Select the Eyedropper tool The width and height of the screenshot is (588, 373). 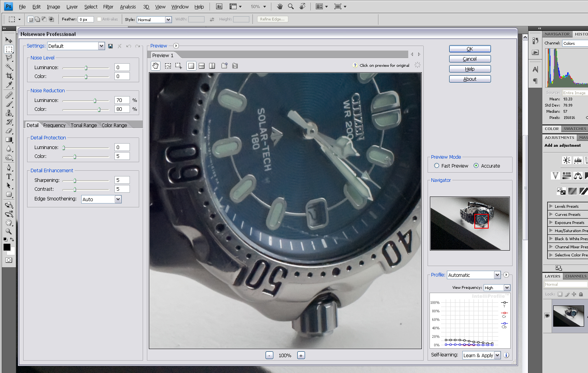pos(9,85)
